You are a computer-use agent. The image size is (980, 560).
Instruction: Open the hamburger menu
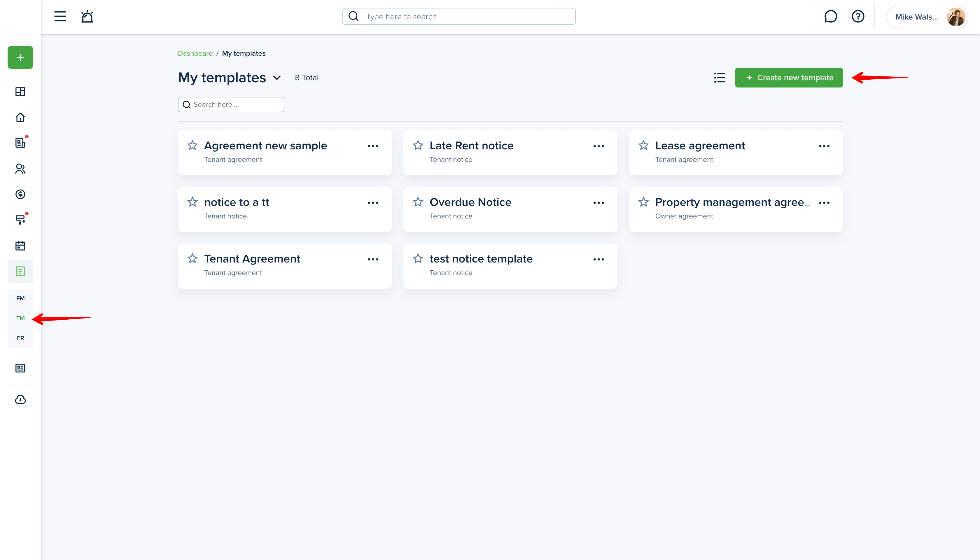point(60,17)
